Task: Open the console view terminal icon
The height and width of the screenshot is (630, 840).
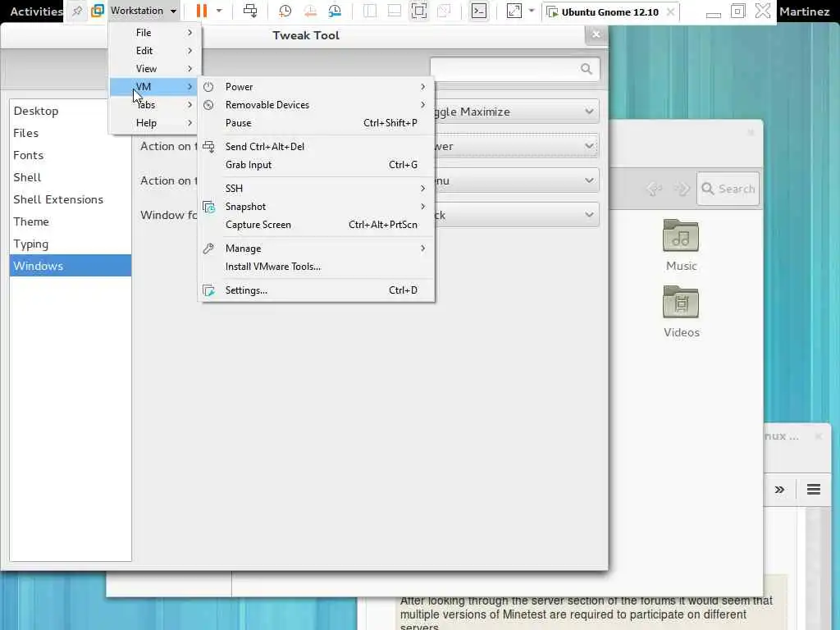Action: click(479, 11)
